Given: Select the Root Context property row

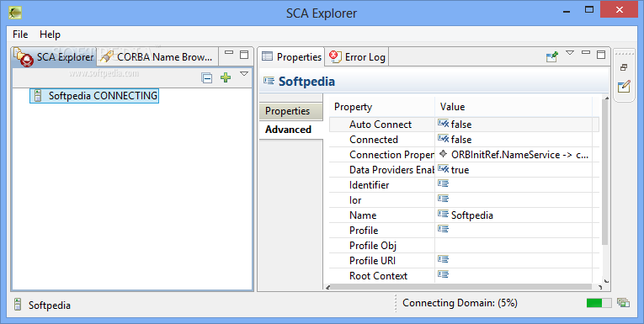Looking at the screenshot, I should tap(464, 275).
